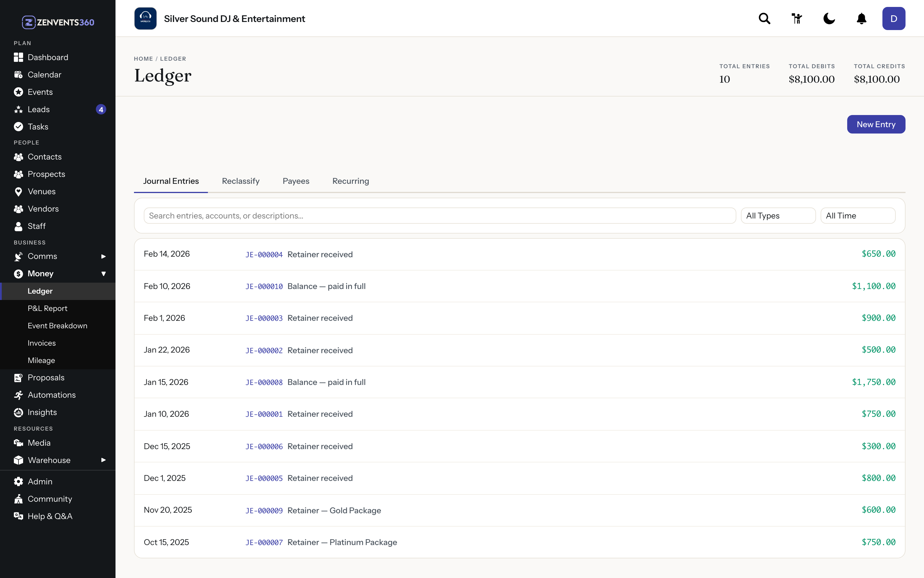The height and width of the screenshot is (578, 924).
Task: Toggle dark mode with the moon icon
Action: pyautogui.click(x=829, y=18)
